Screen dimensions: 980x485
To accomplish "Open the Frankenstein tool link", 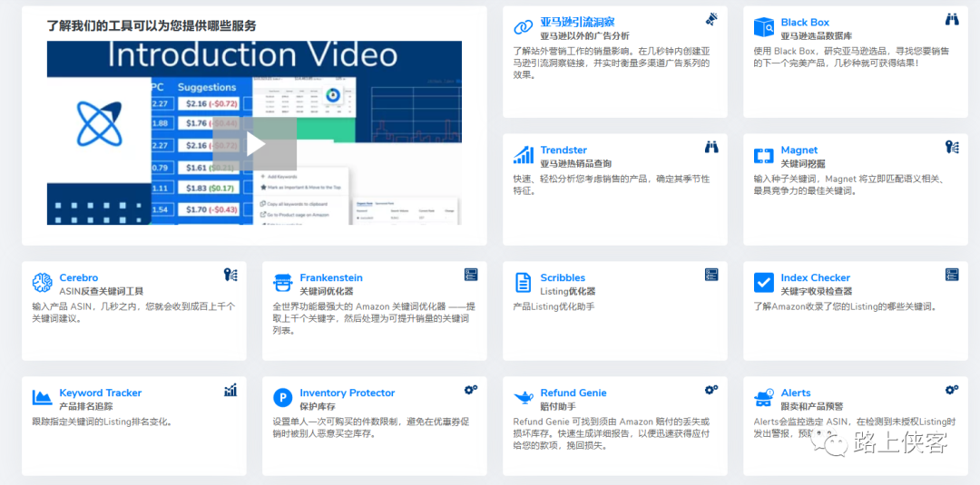I will click(331, 277).
